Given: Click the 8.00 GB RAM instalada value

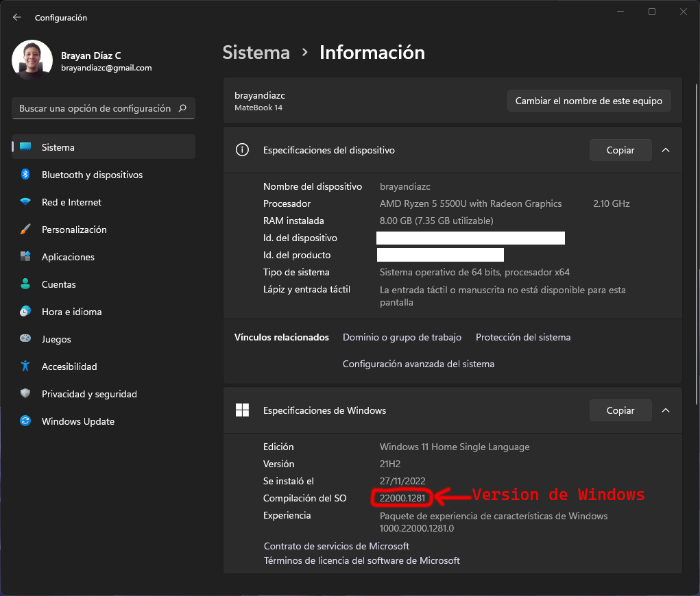Looking at the screenshot, I should point(436,221).
